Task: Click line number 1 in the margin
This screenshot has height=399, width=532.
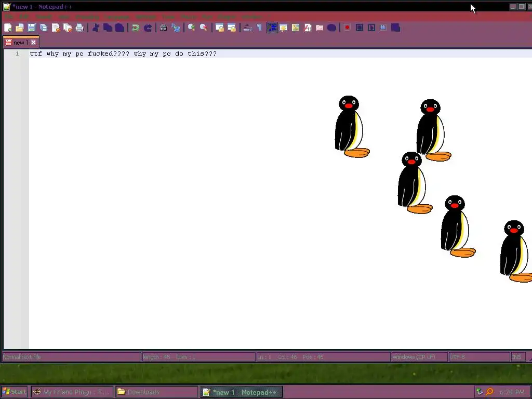Action: [x=17, y=54]
